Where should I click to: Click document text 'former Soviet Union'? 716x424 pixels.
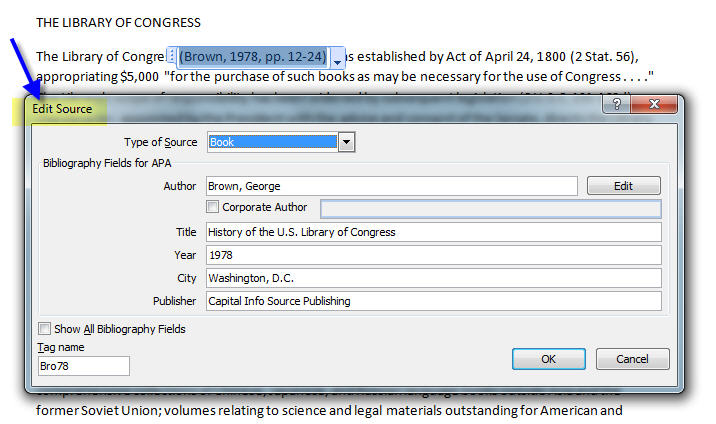[x=98, y=410]
